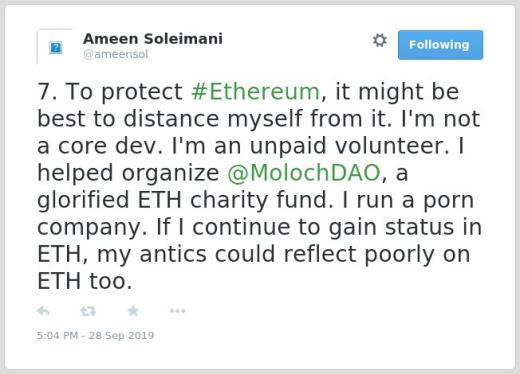Viewport: 520px width, 374px height.
Task: Click the 'glorified ETH charity fund' sentence in tweet
Action: pos(186,200)
